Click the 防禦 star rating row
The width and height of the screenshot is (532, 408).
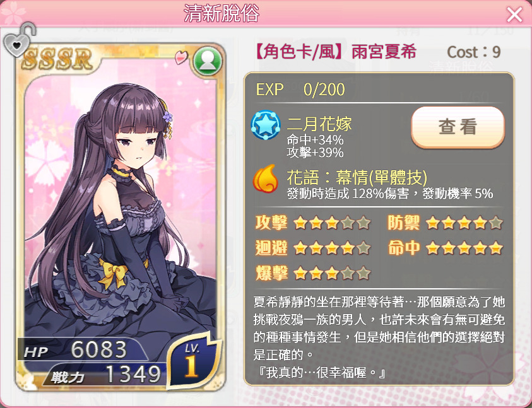(x=445, y=223)
